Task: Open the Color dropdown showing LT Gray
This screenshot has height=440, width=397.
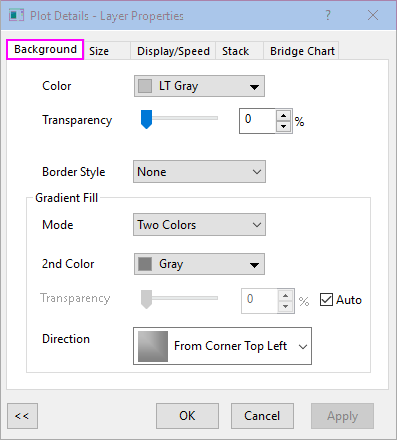Action: (199, 86)
